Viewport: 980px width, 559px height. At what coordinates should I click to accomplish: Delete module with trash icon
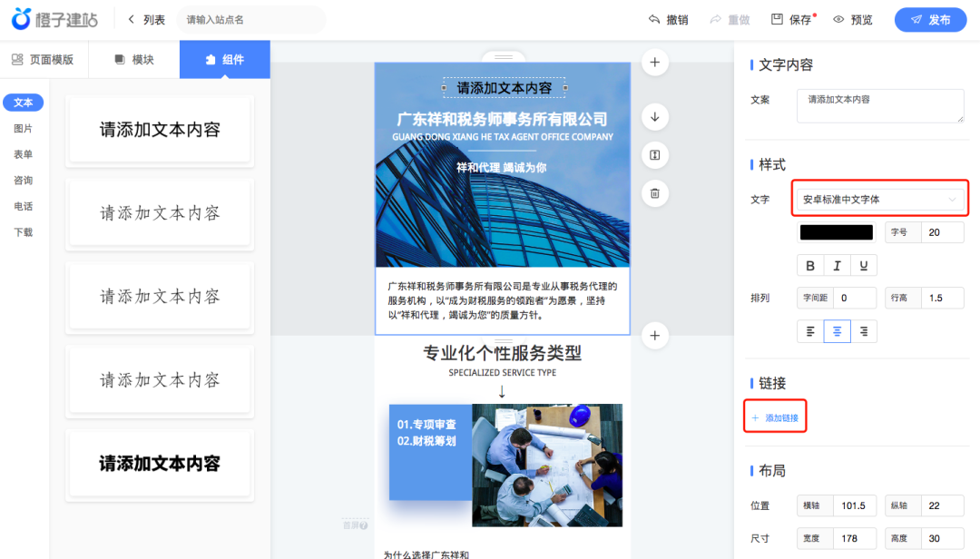(655, 193)
